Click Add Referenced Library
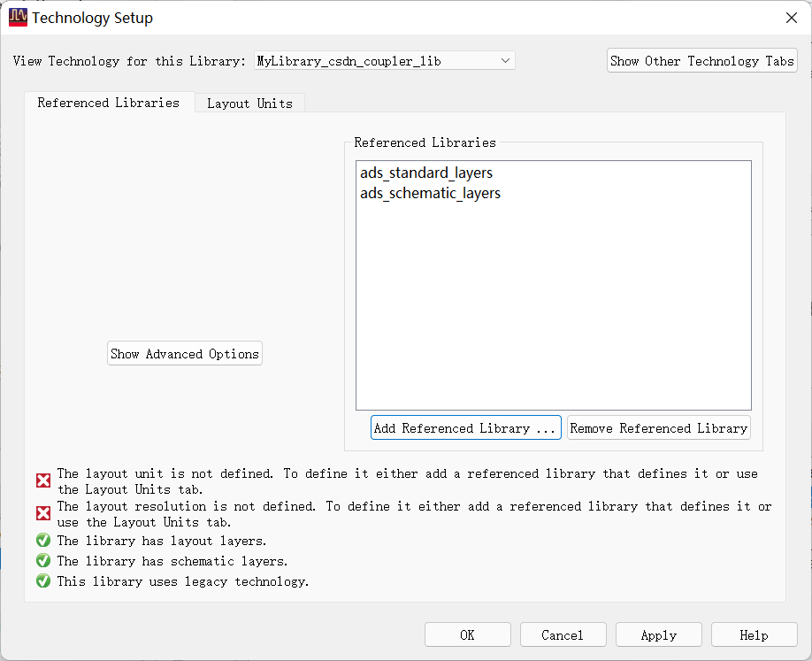Image resolution: width=812 pixels, height=661 pixels. (466, 427)
